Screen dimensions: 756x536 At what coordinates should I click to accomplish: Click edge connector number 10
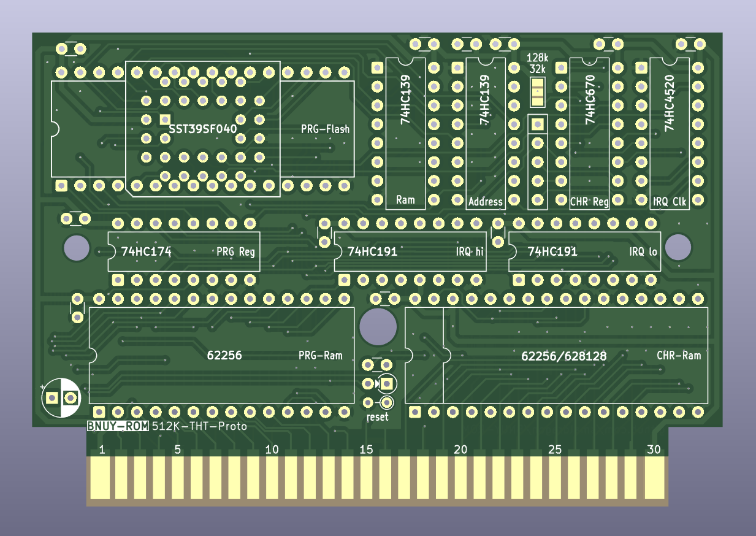(272, 450)
